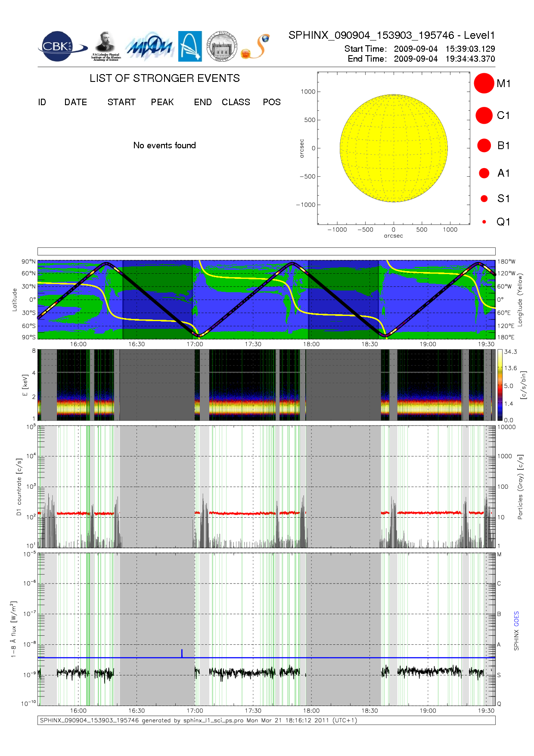Click the blue GOES spike near 16:55
Screen dimensions: 534x756
coord(182,653)
